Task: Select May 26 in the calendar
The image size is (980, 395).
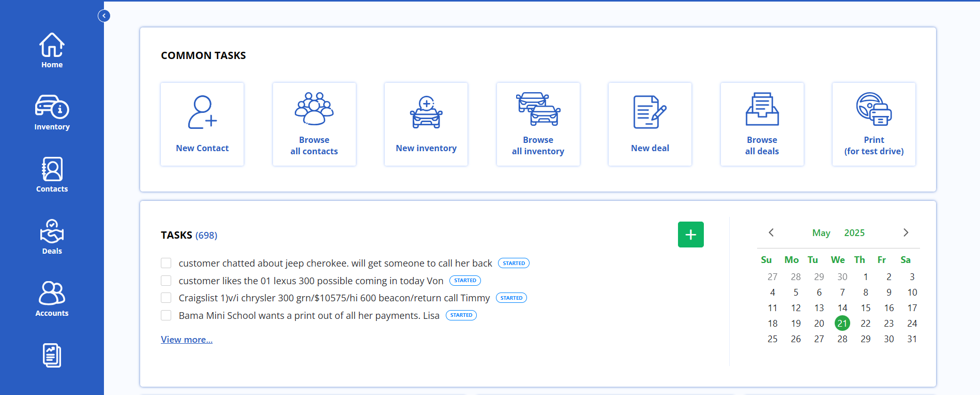Action: (796, 339)
